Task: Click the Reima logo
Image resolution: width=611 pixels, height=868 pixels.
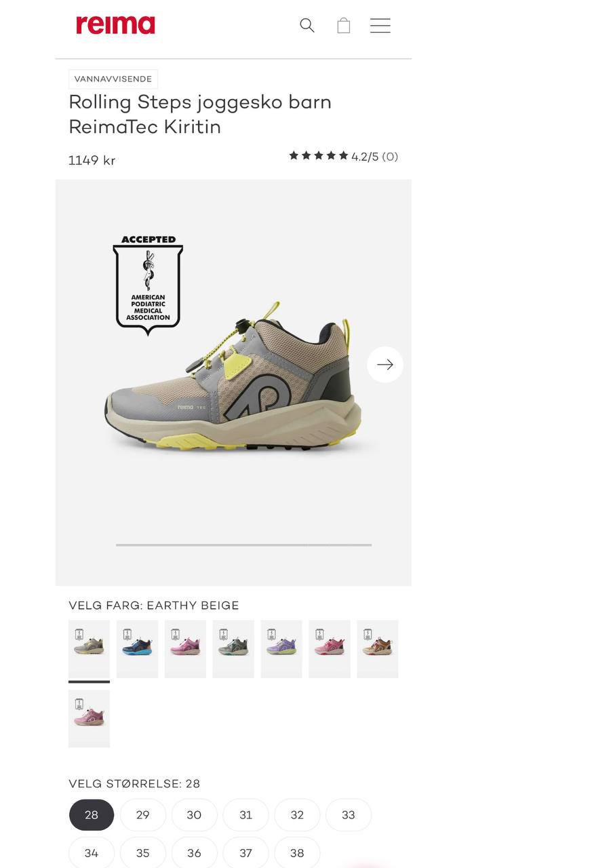Action: (x=116, y=25)
